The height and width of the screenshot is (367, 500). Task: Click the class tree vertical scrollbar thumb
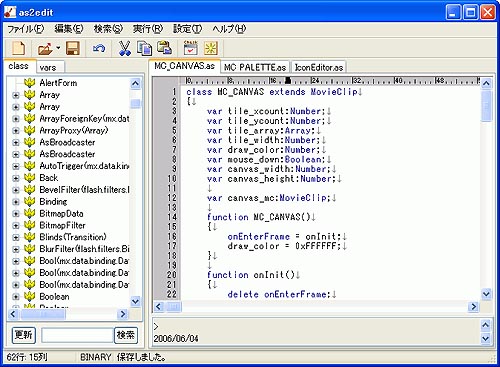click(135, 103)
